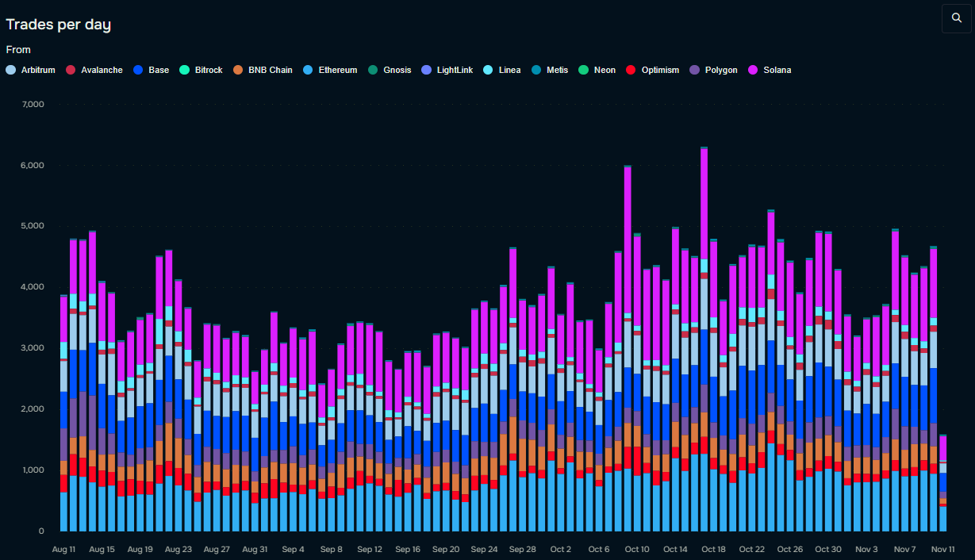Toggle the LightLink legend series
This screenshot has width=975, height=560.
[447, 70]
